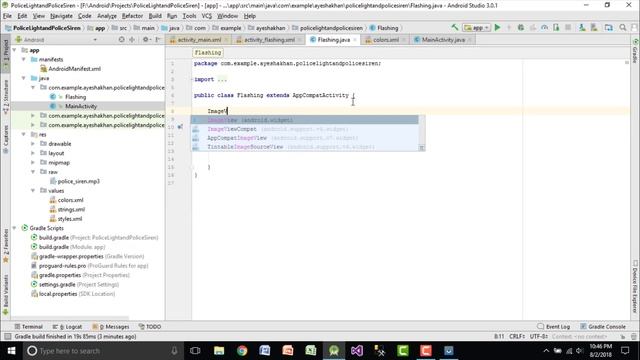The image size is (640, 360).
Task: Select AndroidManifest.xml in project tree
Action: pyautogui.click(x=74, y=69)
